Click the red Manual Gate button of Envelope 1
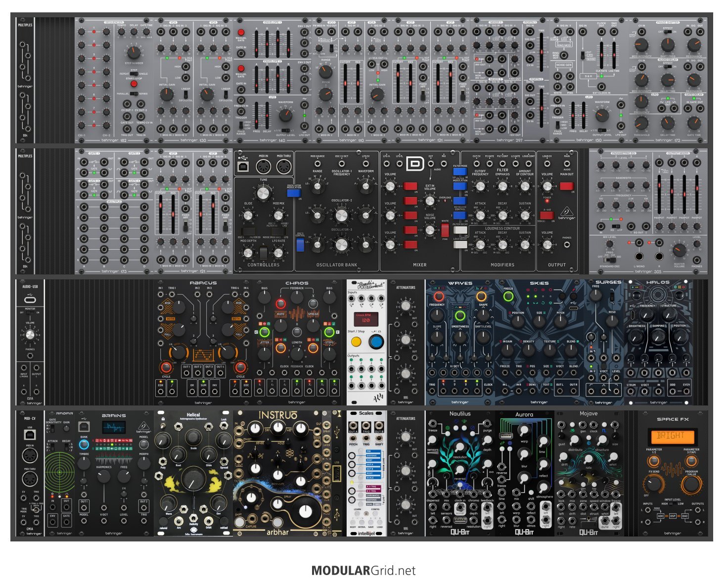The height and width of the screenshot is (581, 728). coord(241,33)
